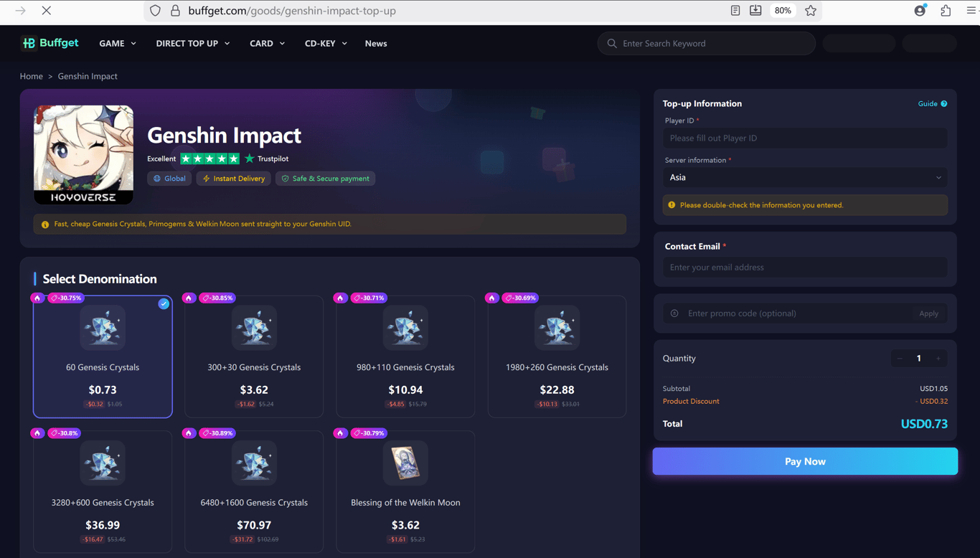Click the -30.85% discount tag

(x=217, y=298)
